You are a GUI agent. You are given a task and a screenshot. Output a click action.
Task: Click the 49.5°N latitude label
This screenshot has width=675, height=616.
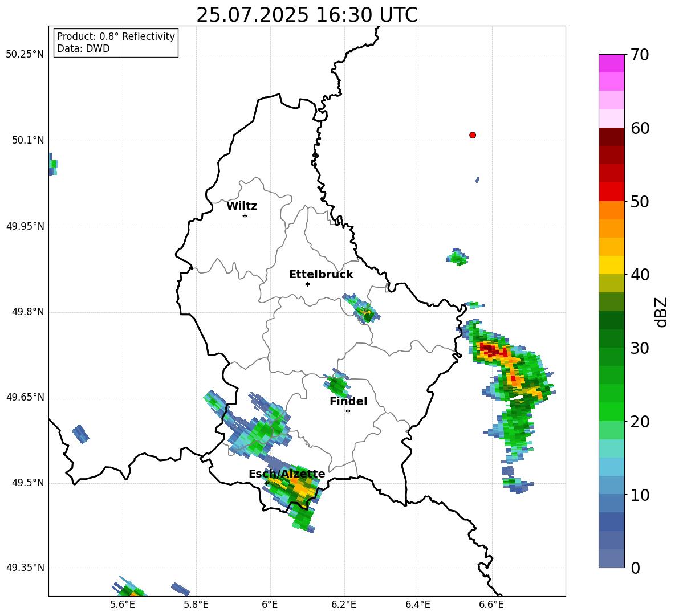point(28,482)
